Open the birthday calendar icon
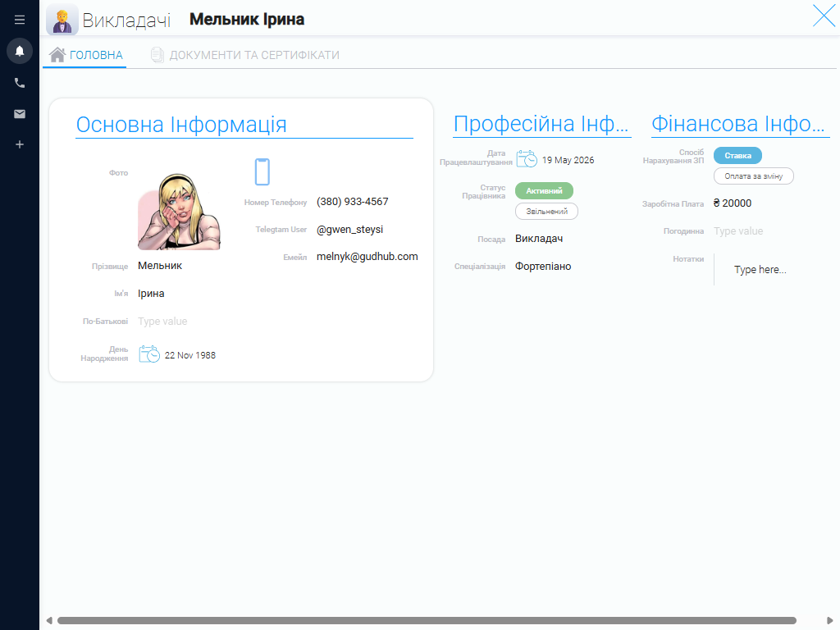The image size is (840, 630). point(149,354)
